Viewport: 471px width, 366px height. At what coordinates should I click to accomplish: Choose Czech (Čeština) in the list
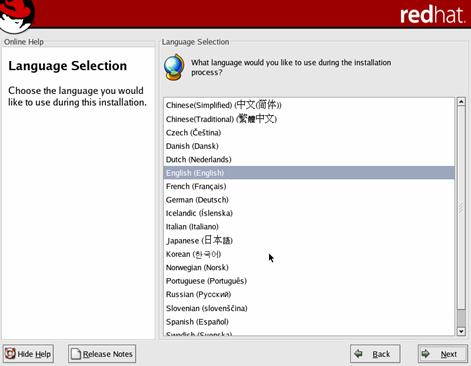309,133
